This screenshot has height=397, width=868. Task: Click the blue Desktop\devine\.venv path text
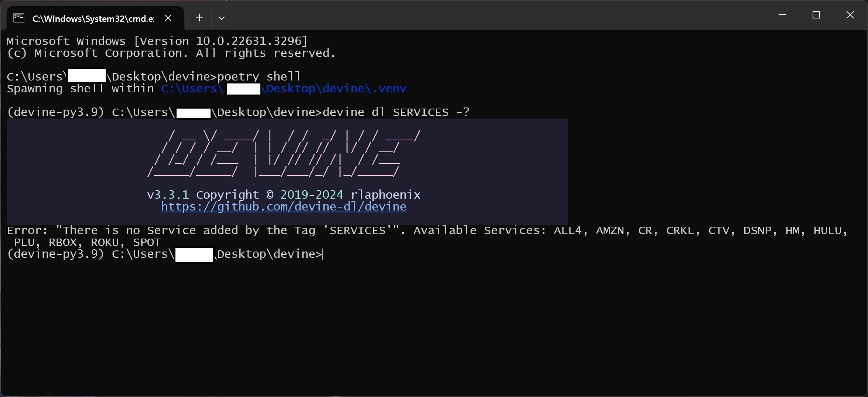(x=334, y=89)
